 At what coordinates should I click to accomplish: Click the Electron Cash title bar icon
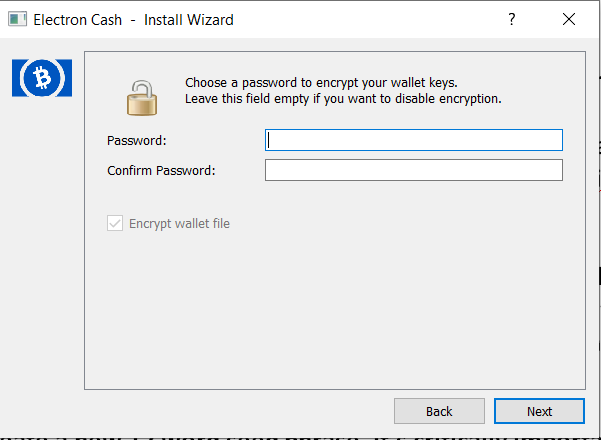[x=17, y=19]
